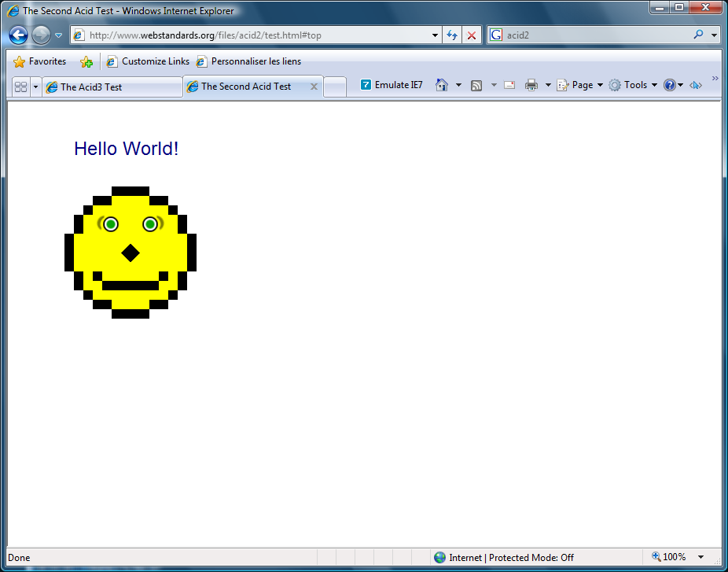
Task: Click the Home page icon
Action: click(x=442, y=85)
